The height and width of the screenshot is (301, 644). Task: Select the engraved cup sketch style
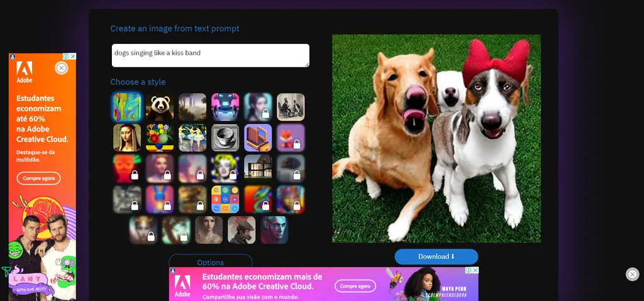click(225, 138)
